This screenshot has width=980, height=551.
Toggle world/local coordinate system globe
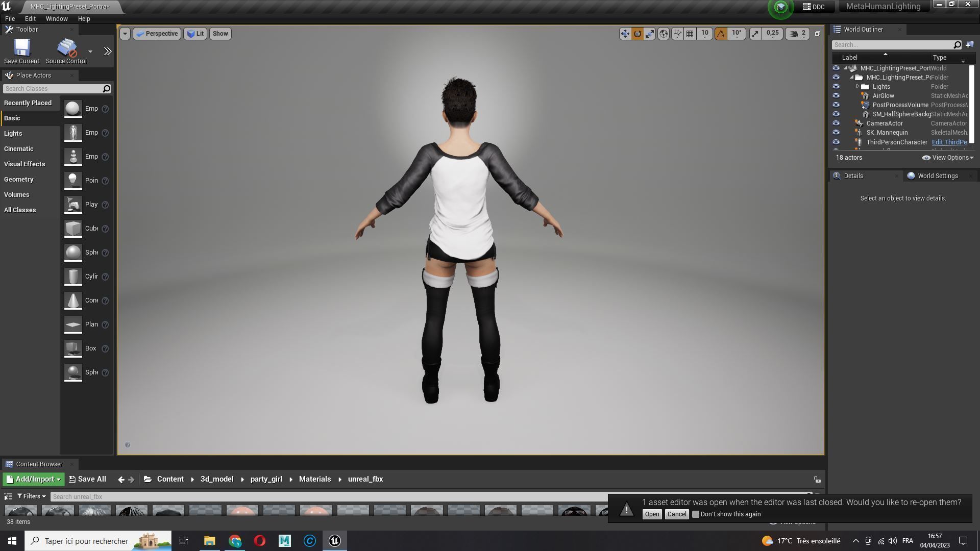(x=664, y=34)
